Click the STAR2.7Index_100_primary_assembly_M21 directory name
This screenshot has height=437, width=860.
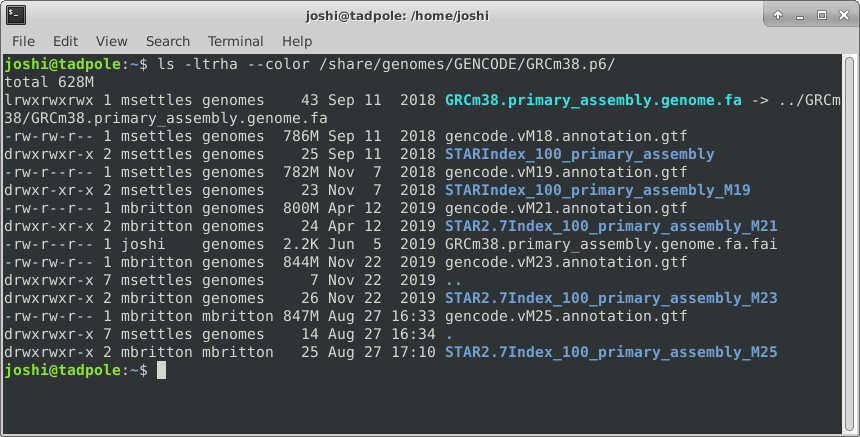point(610,226)
